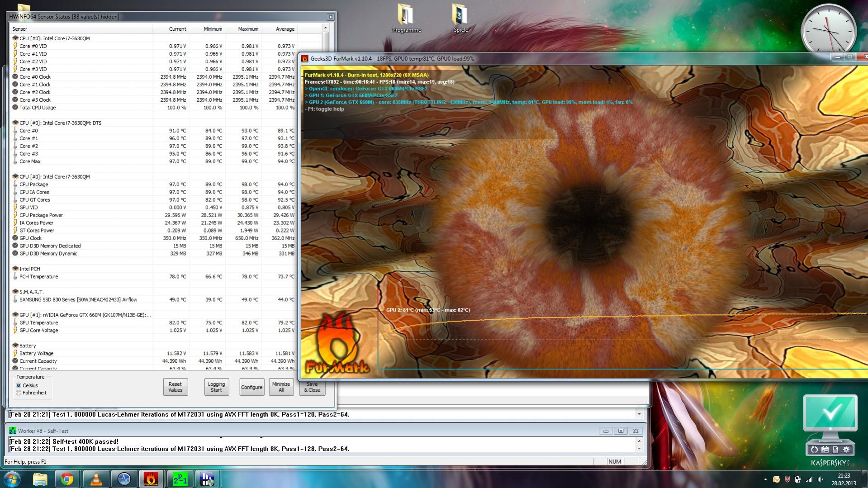This screenshot has height=488, width=868.
Task: Select the Core Max temperature row
Action: click(x=153, y=161)
